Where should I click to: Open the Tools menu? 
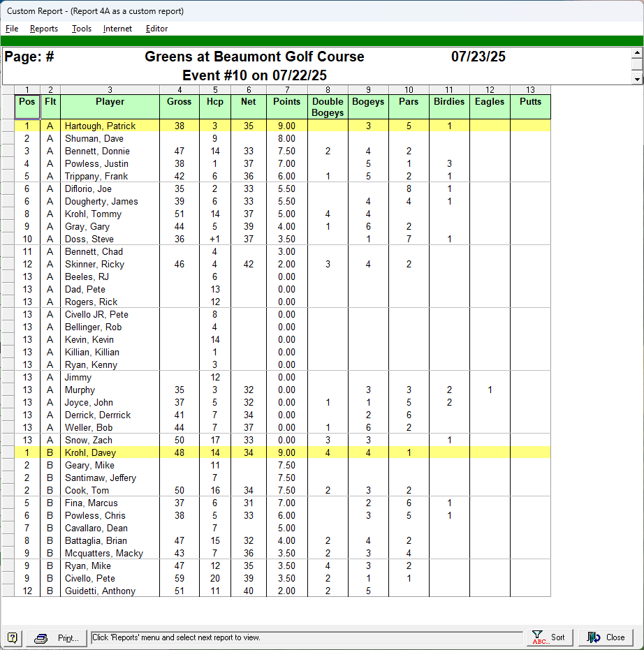(x=81, y=29)
